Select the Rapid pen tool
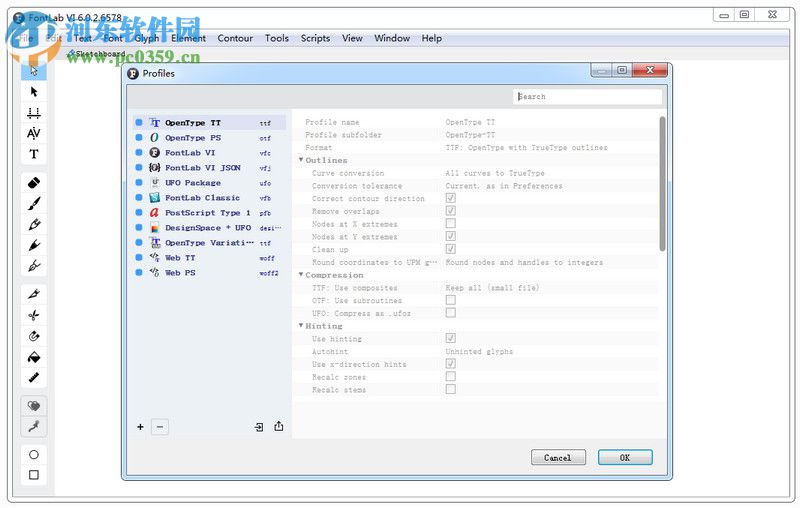 pos(34,245)
